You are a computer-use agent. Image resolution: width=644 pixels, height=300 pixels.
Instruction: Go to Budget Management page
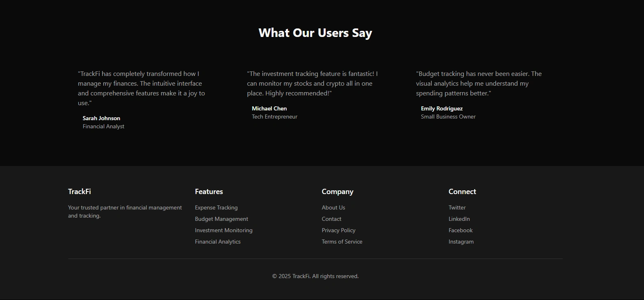pos(221,219)
